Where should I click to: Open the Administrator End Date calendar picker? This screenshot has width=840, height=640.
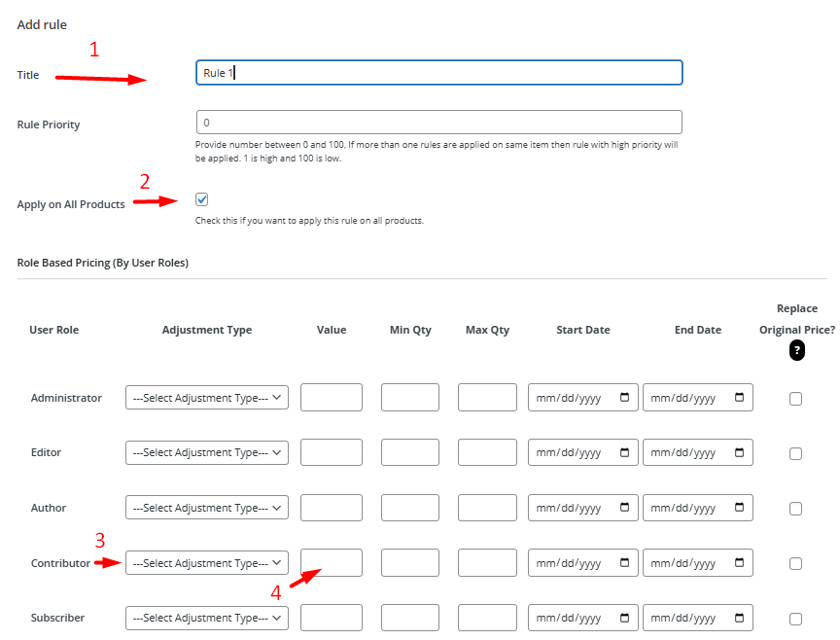pyautogui.click(x=739, y=397)
